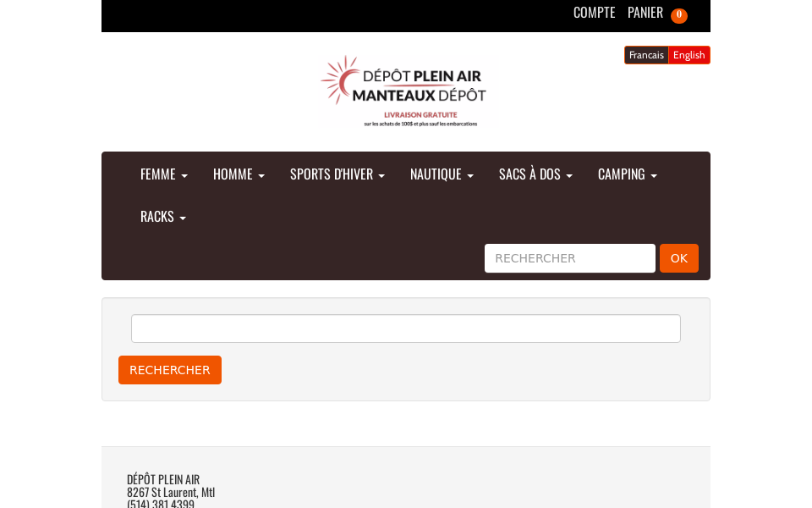Select Francais as the language
The height and width of the screenshot is (508, 812).
(x=646, y=54)
